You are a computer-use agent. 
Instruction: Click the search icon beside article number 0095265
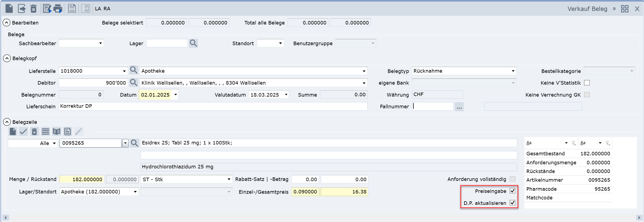tap(134, 143)
